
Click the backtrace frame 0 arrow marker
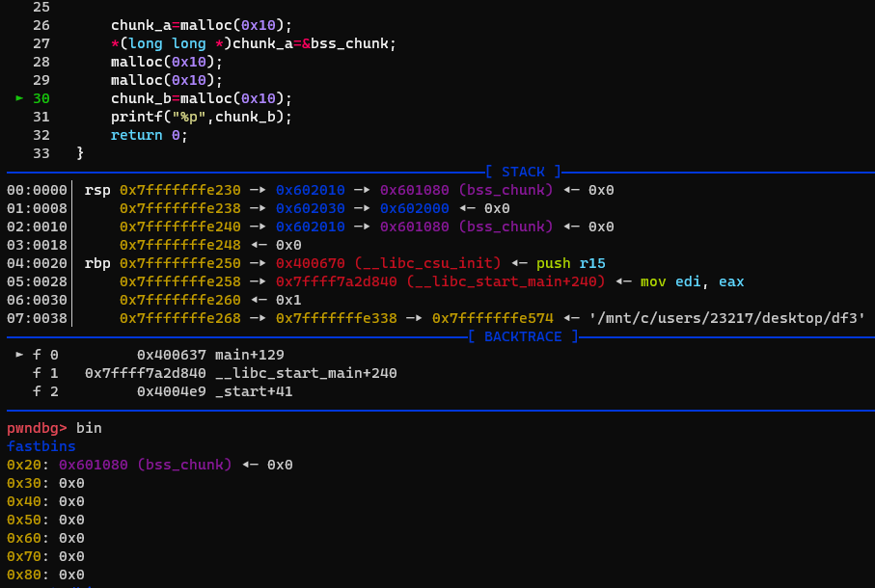pos(19,355)
